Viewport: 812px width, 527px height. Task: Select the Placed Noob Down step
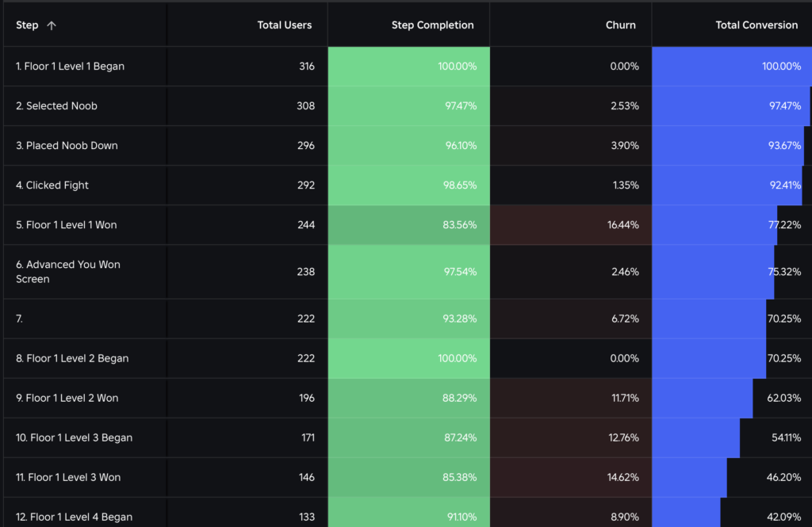(x=67, y=146)
